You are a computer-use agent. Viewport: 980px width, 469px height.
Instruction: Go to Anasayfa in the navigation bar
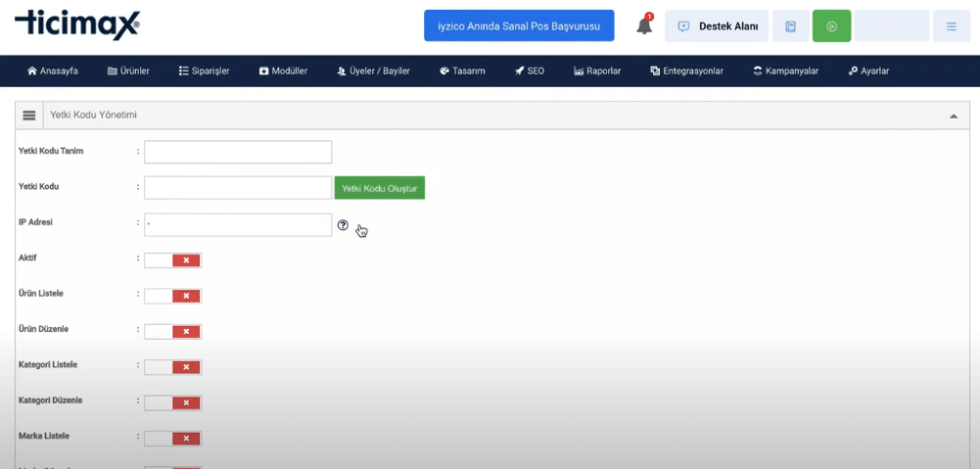tap(53, 71)
